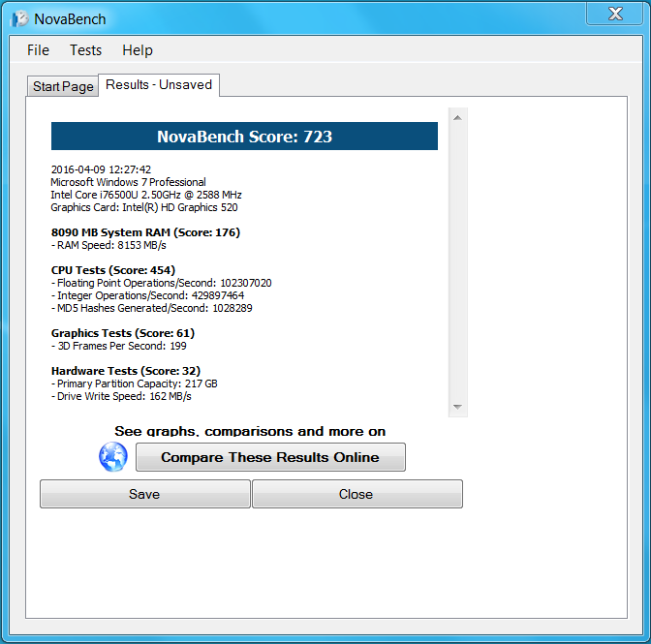Close the NovaBench window with the X button
The image size is (651, 644).
[x=615, y=15]
